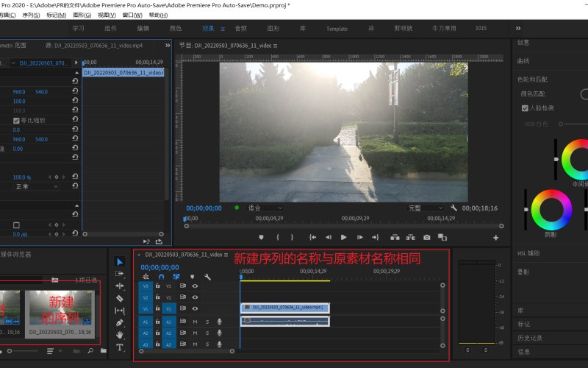Open Program Monitor settings wrench
This screenshot has width=588, height=368.
click(x=453, y=208)
